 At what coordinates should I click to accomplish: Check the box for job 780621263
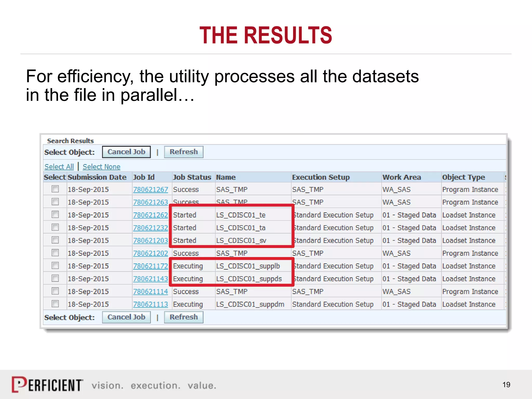coord(55,202)
